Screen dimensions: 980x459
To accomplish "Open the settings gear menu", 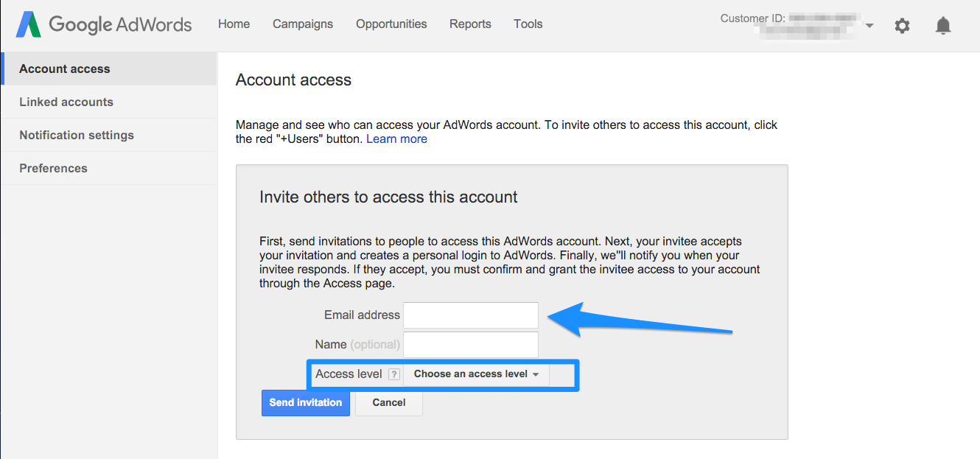I will click(902, 26).
